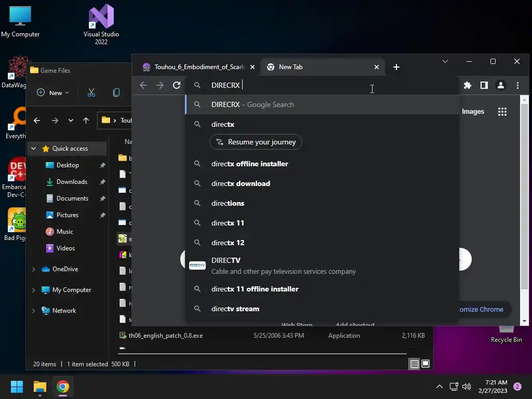Open Windows Start menu

click(17, 387)
